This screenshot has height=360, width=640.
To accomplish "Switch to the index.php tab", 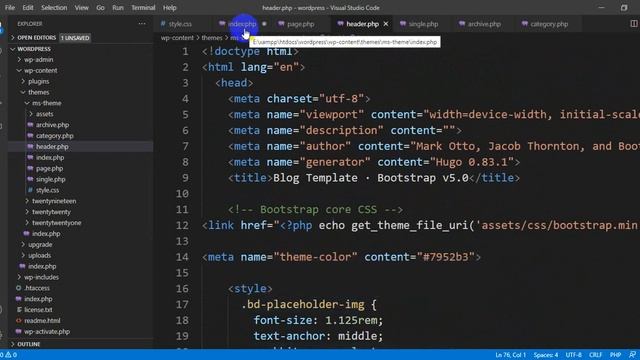I will (x=242, y=24).
